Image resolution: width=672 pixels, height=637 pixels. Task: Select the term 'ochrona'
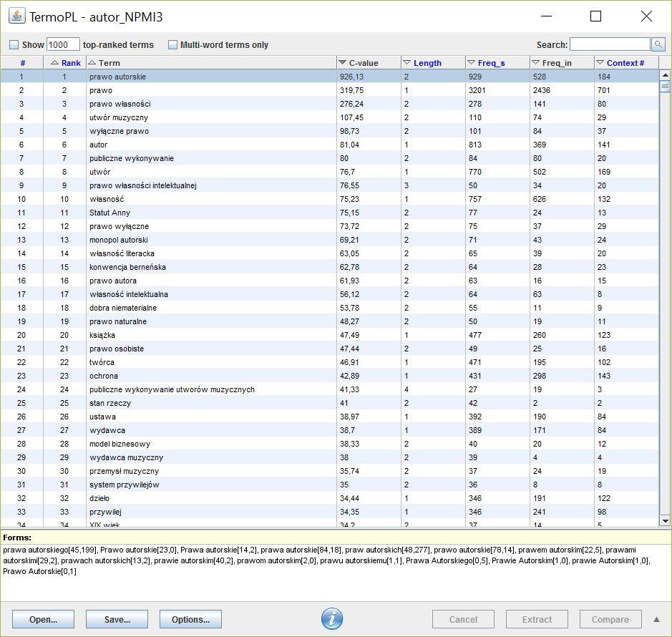104,376
